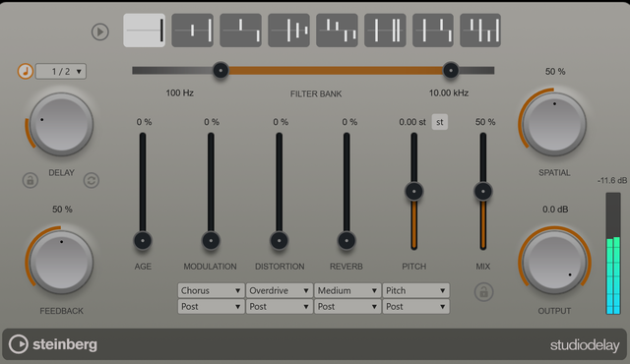Click the DELAY knob

[x=61, y=124]
